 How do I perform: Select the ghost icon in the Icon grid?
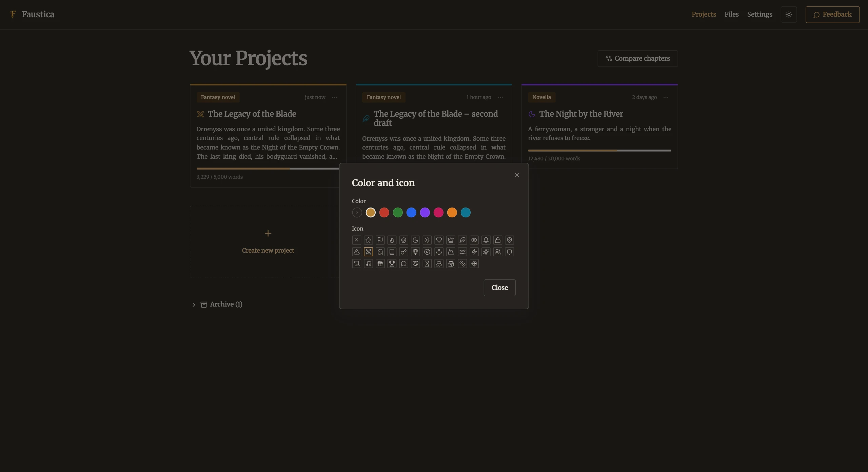pos(380,252)
